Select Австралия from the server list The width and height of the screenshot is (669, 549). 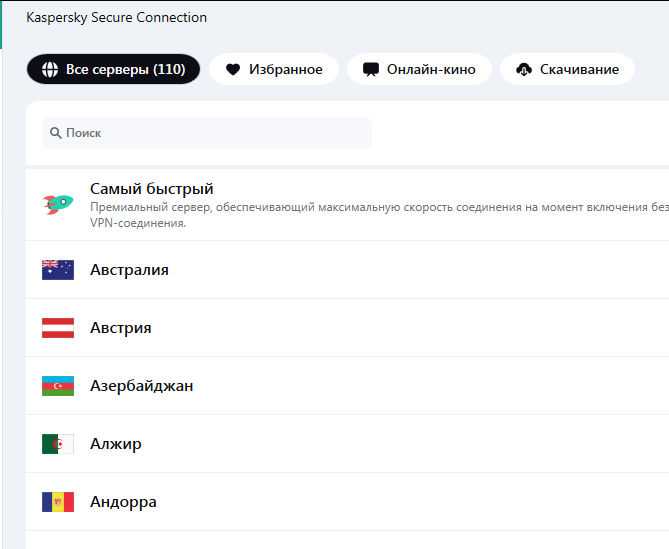pos(129,270)
